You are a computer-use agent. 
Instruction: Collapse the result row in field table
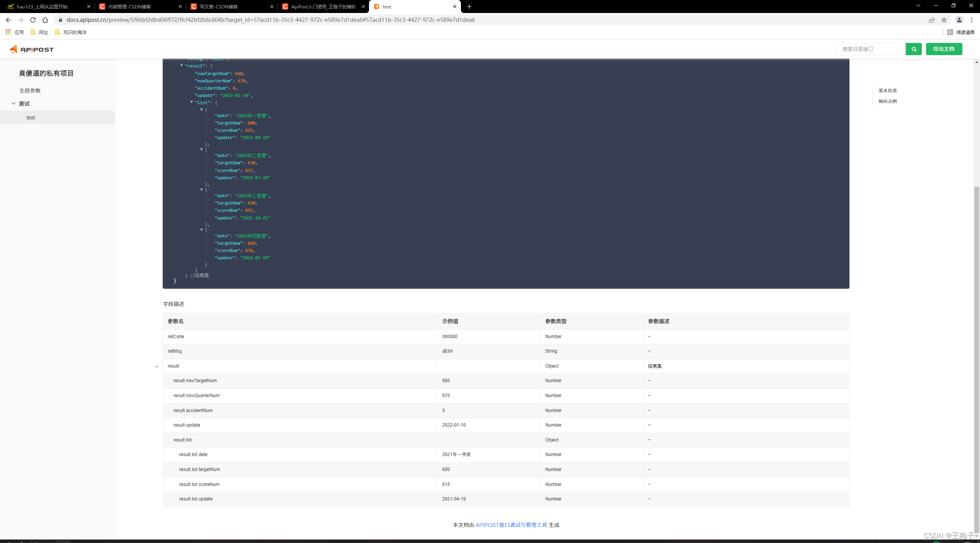point(157,367)
